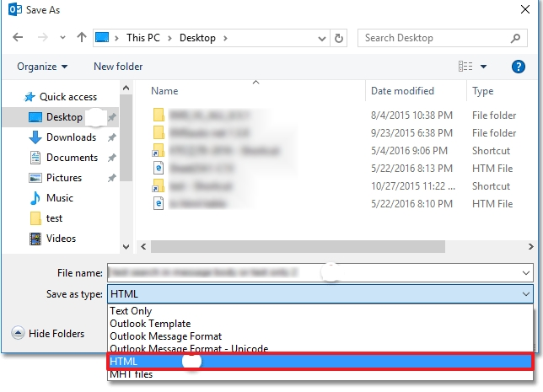
Task: Sort files by Date modified column
Action: (x=402, y=91)
